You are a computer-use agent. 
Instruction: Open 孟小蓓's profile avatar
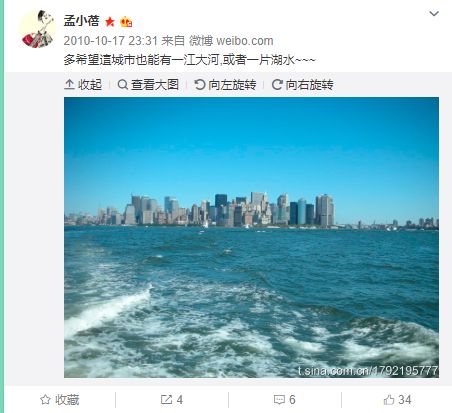point(37,29)
